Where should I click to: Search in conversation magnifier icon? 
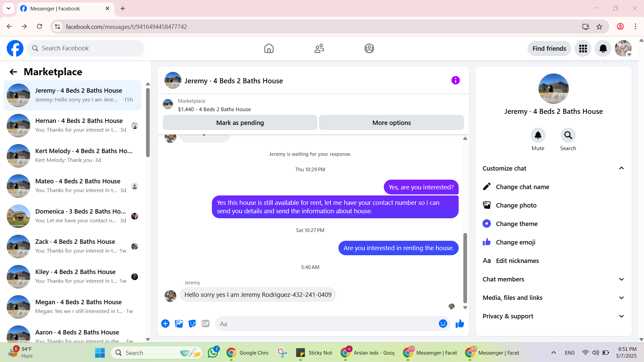pos(568,135)
